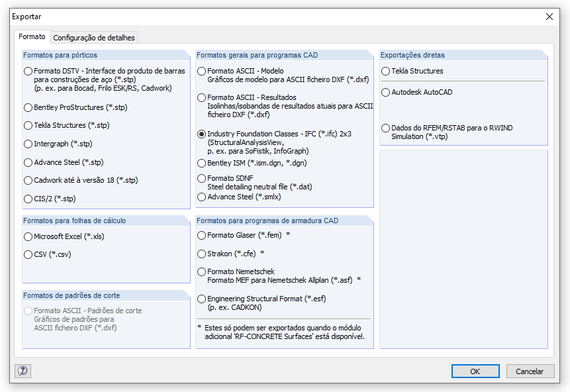Switch to the Formato tab
570x392 pixels.
(x=32, y=38)
